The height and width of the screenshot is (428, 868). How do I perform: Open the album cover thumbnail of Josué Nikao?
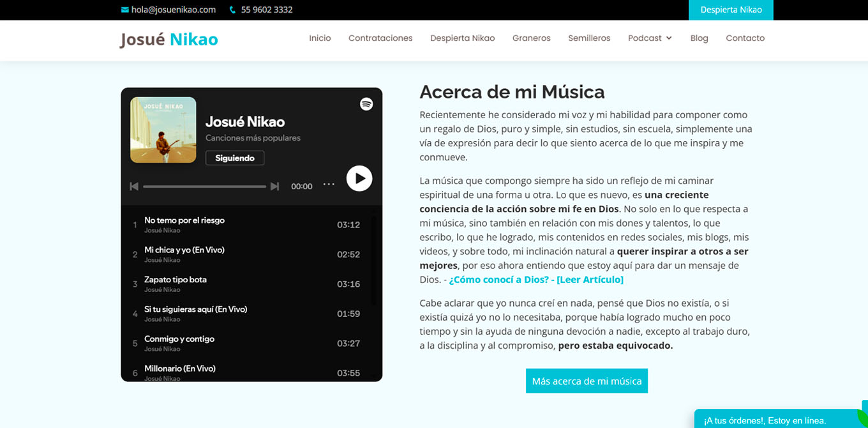click(163, 130)
